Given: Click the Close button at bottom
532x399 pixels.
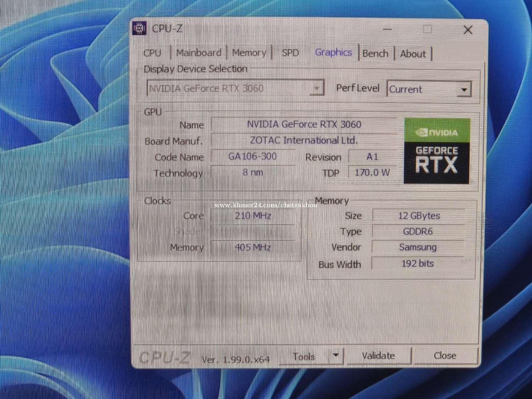Looking at the screenshot, I should 445,355.
